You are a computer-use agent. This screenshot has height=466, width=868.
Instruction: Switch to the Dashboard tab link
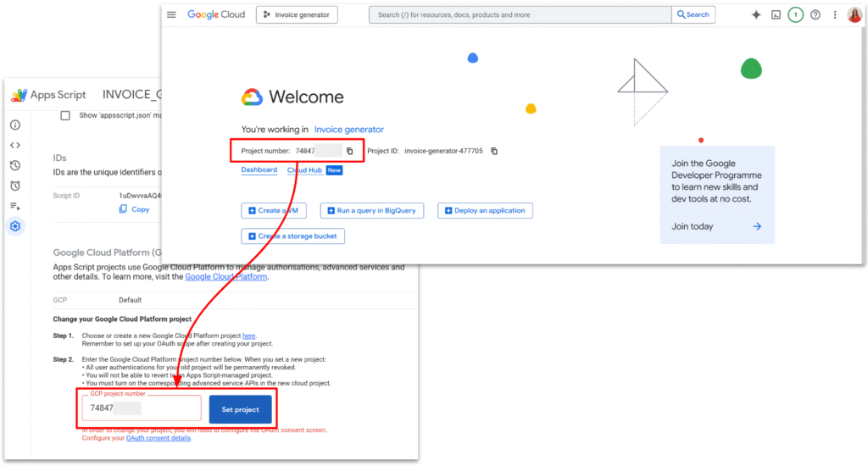259,169
